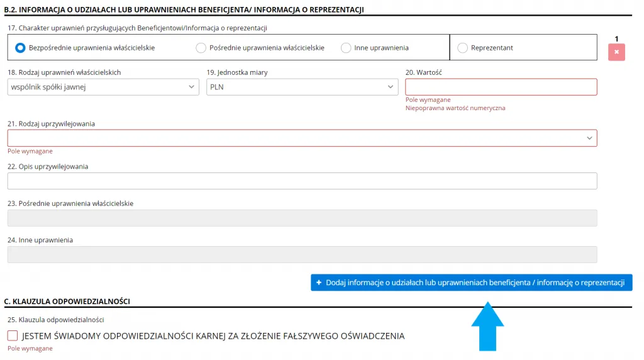Image resolution: width=644 pixels, height=360 pixels.
Task: Click the greyed Inne uprawnienia field 24
Action: [x=302, y=254]
